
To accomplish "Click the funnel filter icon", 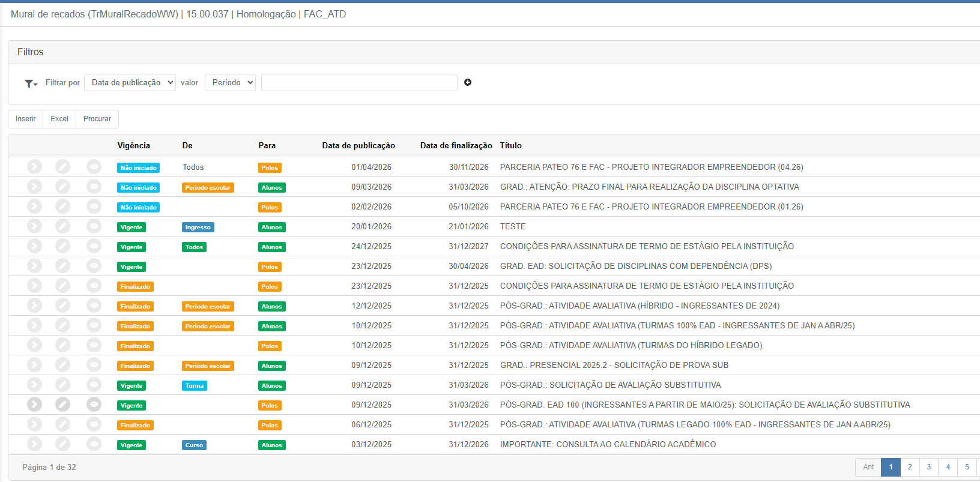I will click(30, 83).
